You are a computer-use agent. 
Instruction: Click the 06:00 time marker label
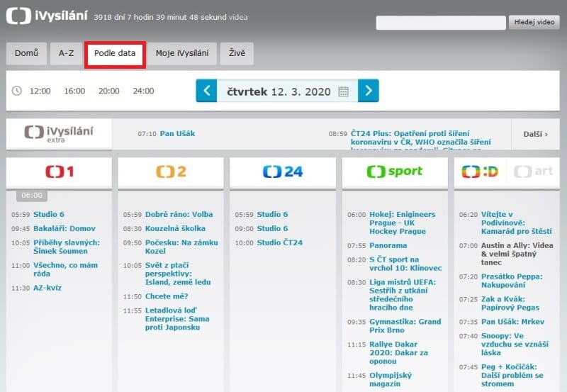pyautogui.click(x=32, y=195)
